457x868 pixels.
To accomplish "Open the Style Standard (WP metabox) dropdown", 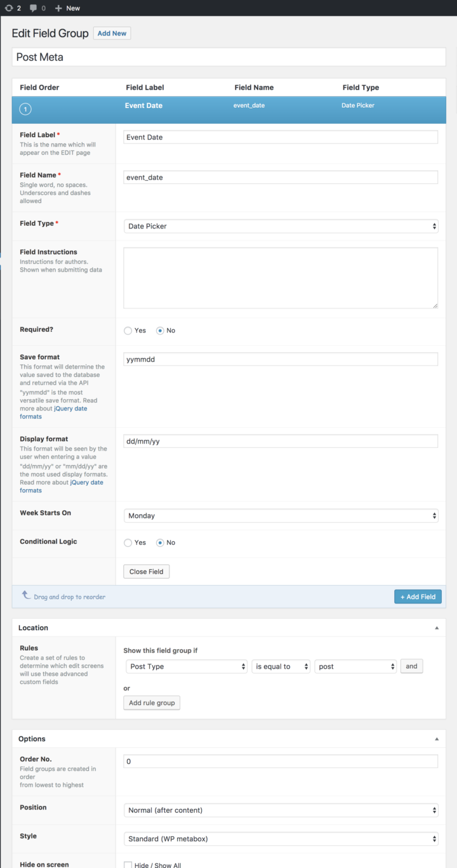I will pos(281,839).
